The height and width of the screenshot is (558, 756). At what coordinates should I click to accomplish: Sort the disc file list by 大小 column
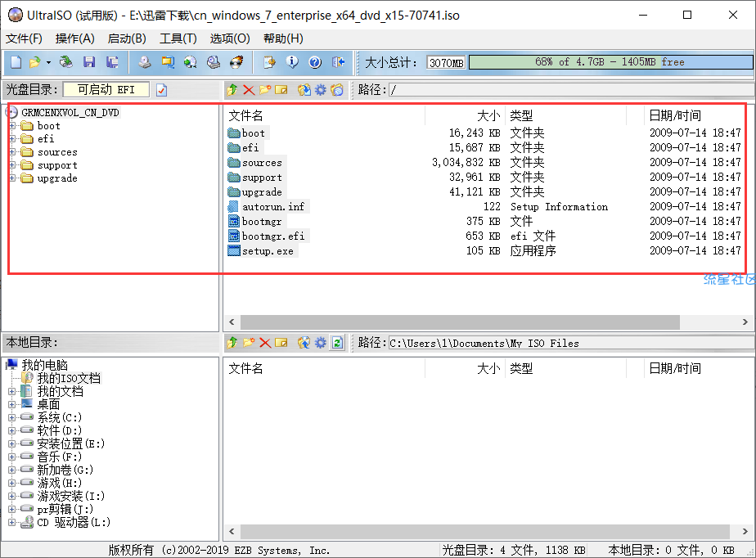point(465,115)
